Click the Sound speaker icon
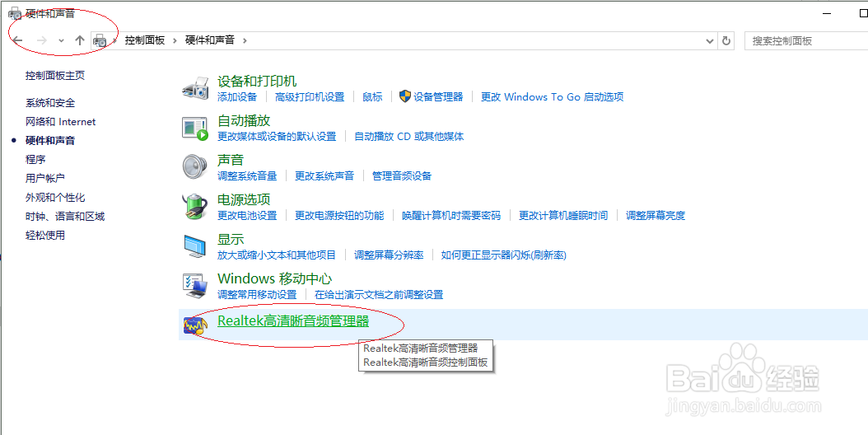Screen dimensions: 868x435 point(195,167)
